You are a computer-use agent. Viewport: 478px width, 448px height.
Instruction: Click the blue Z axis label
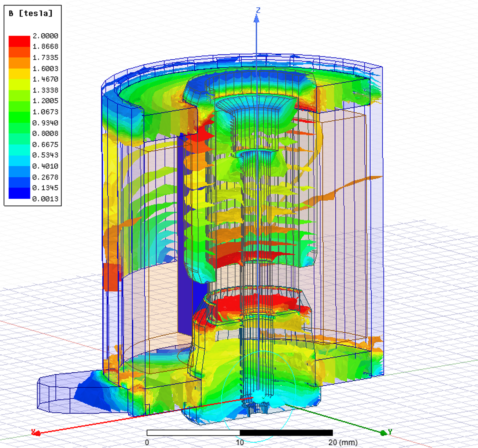click(258, 10)
